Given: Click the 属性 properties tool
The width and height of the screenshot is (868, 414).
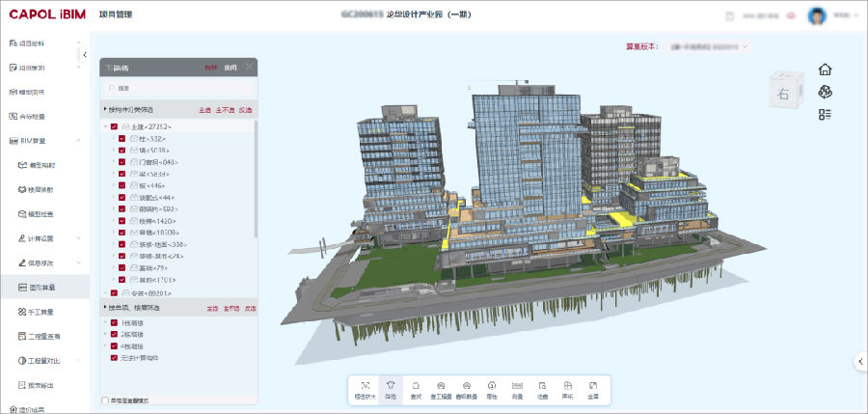Looking at the screenshot, I should [492, 388].
